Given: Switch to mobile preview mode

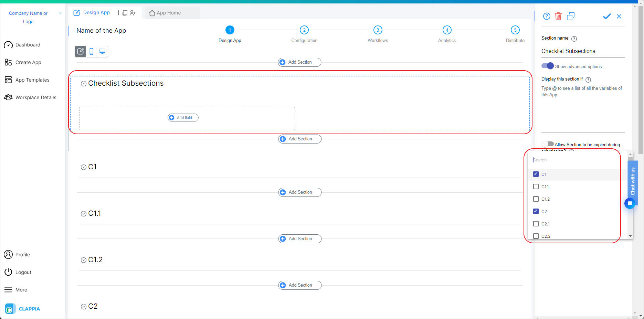Looking at the screenshot, I should click(x=91, y=51).
